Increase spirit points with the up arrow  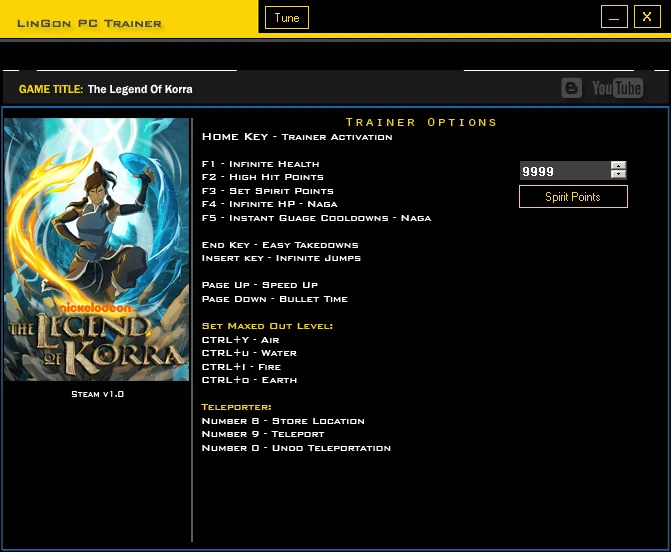pyautogui.click(x=618, y=166)
